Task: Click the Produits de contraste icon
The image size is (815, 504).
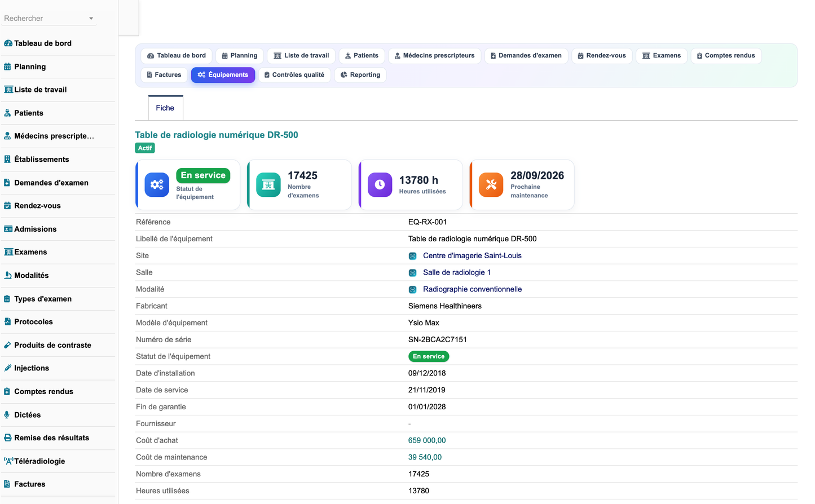Action: (7, 345)
